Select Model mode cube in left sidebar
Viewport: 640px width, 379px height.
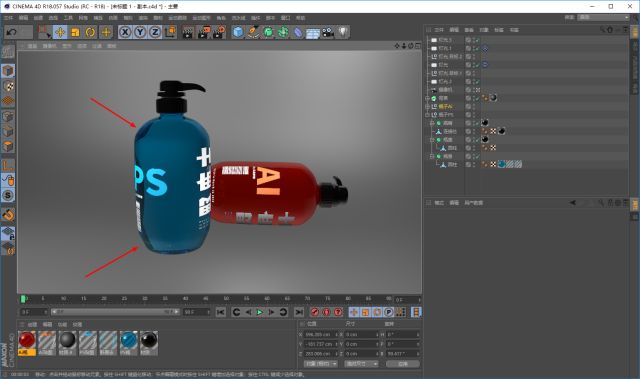point(8,71)
